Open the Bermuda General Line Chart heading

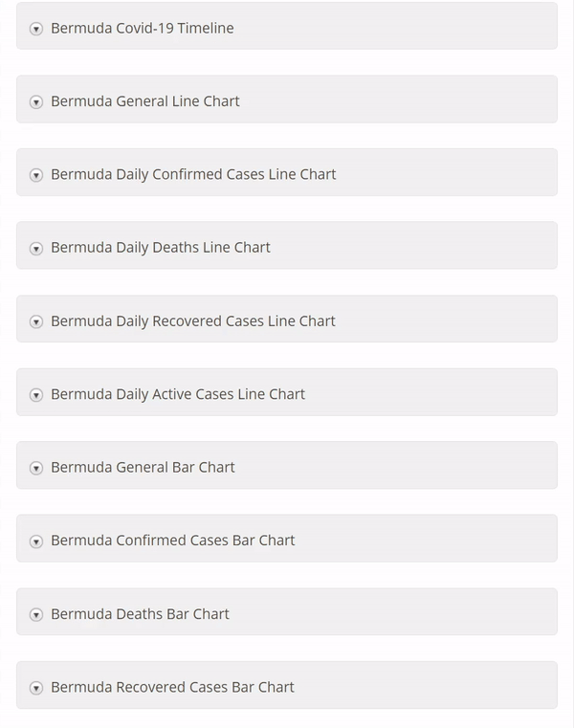[x=144, y=101]
